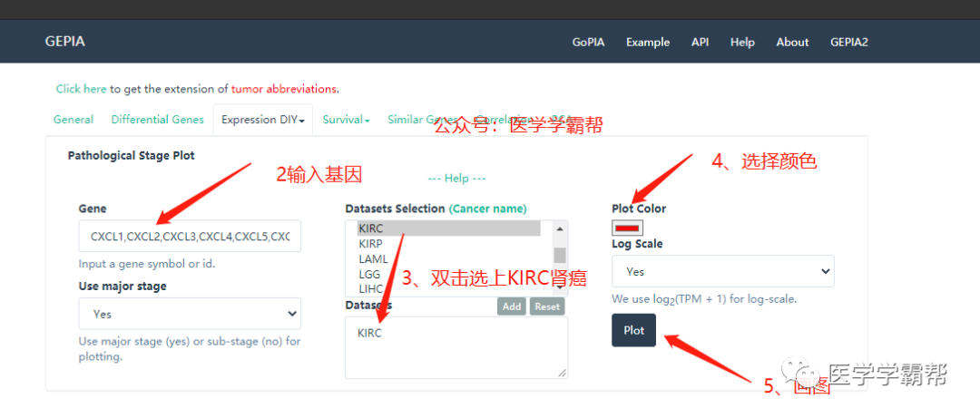Switch to the General tab

(73, 120)
